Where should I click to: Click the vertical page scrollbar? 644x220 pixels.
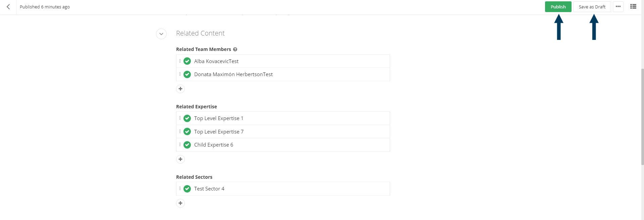642,117
